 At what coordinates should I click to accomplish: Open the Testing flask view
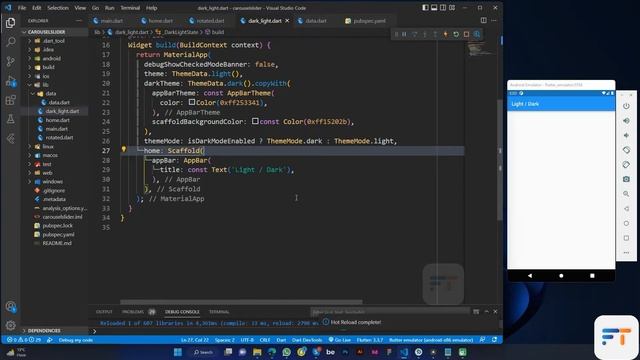[x=11, y=119]
